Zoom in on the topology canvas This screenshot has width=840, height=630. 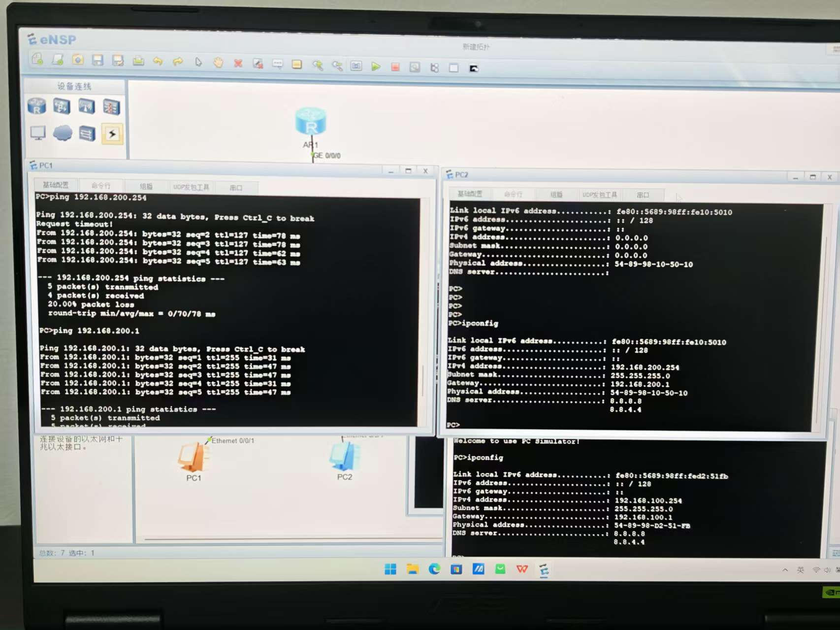318,65
